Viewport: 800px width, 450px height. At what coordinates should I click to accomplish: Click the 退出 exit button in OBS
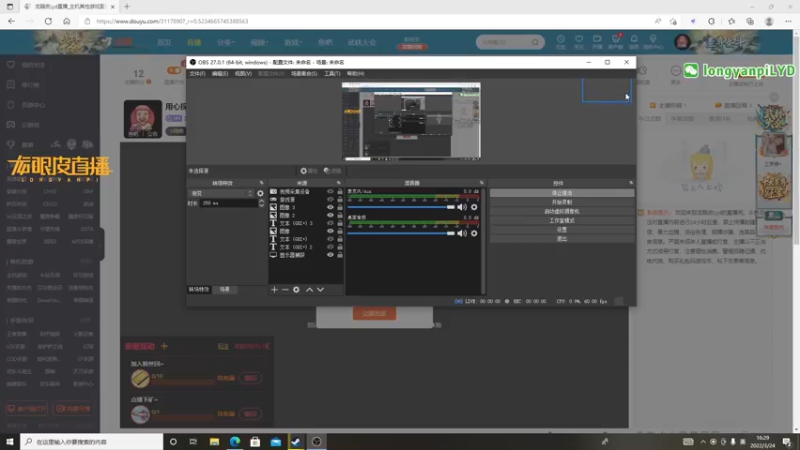pos(562,239)
